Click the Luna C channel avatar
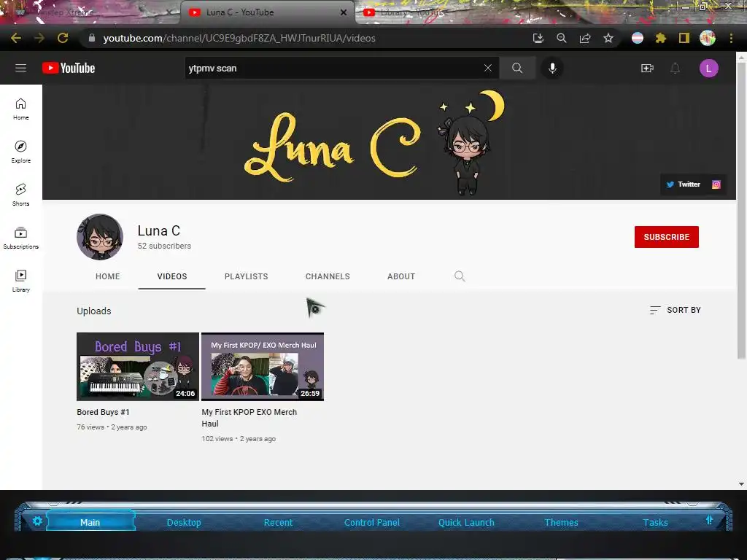 [100, 237]
